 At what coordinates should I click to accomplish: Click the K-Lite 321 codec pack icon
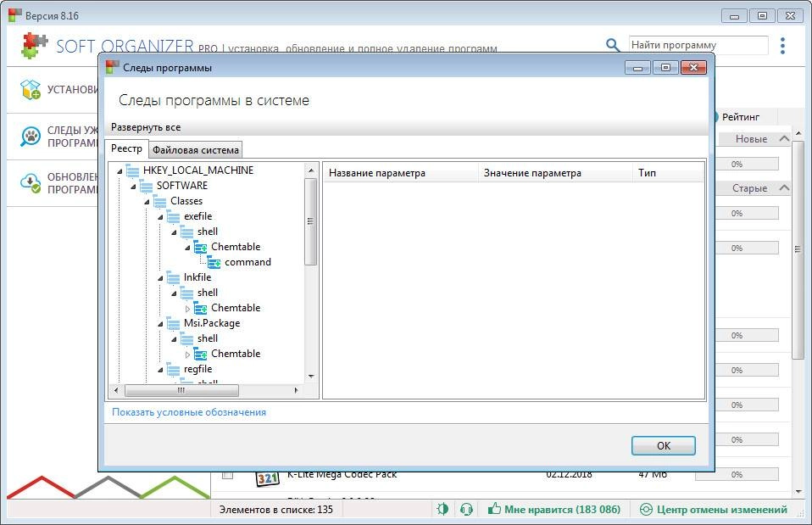point(268,478)
